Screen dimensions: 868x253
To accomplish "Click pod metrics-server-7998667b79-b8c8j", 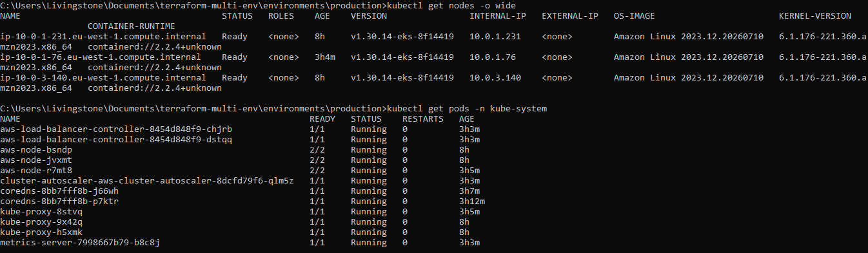I will pyautogui.click(x=80, y=243).
